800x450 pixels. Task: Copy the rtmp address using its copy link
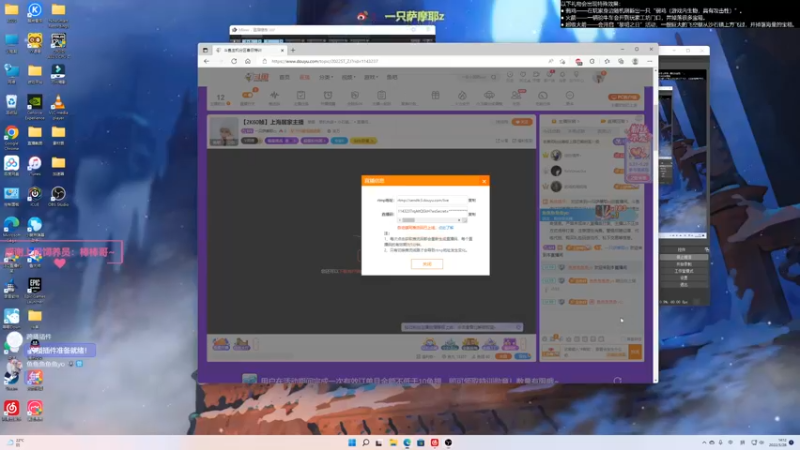coord(472,201)
